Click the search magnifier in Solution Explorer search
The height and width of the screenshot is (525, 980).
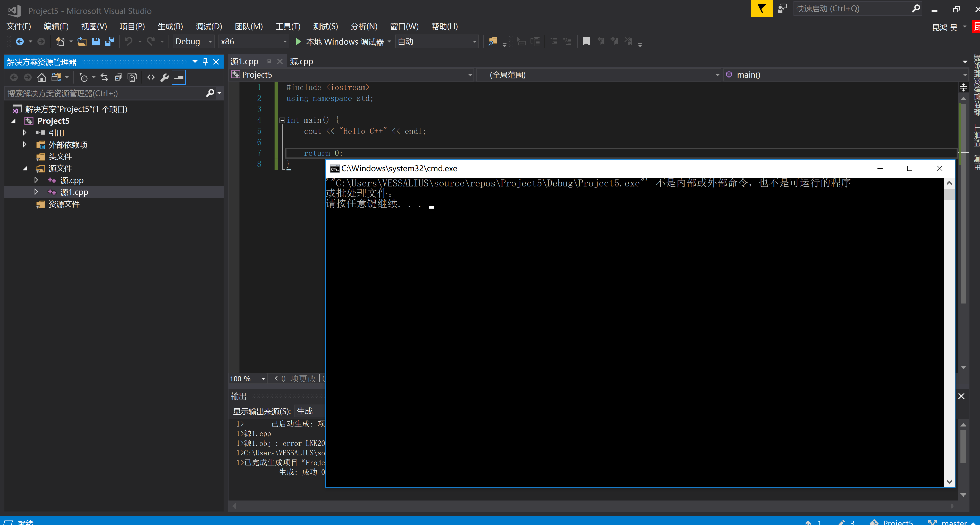click(x=210, y=93)
